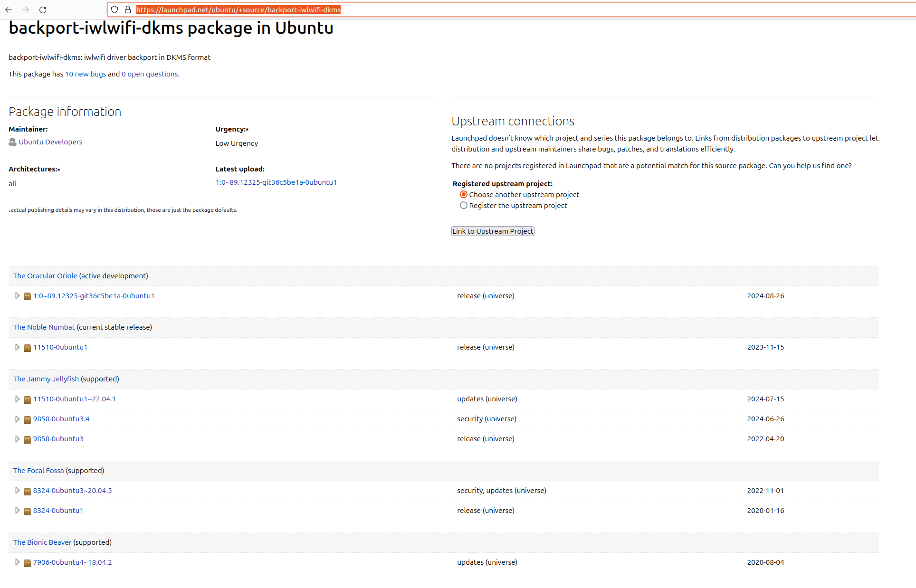
Task: Click the 'security (universe)' pocket text
Action: coord(487,419)
